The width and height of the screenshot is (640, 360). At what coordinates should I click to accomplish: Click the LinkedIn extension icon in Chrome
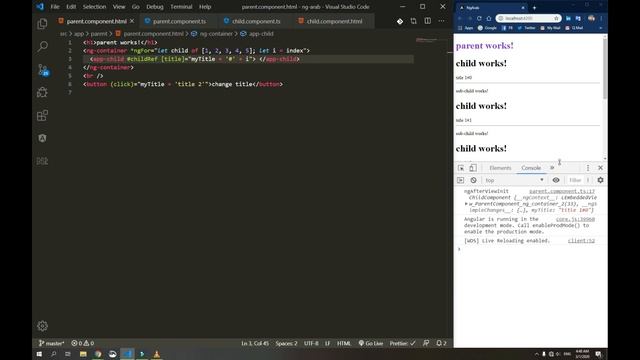pyautogui.click(x=568, y=18)
